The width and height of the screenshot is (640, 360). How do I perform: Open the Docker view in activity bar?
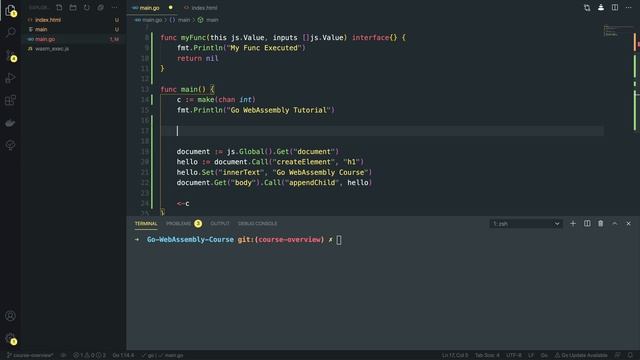click(10, 123)
